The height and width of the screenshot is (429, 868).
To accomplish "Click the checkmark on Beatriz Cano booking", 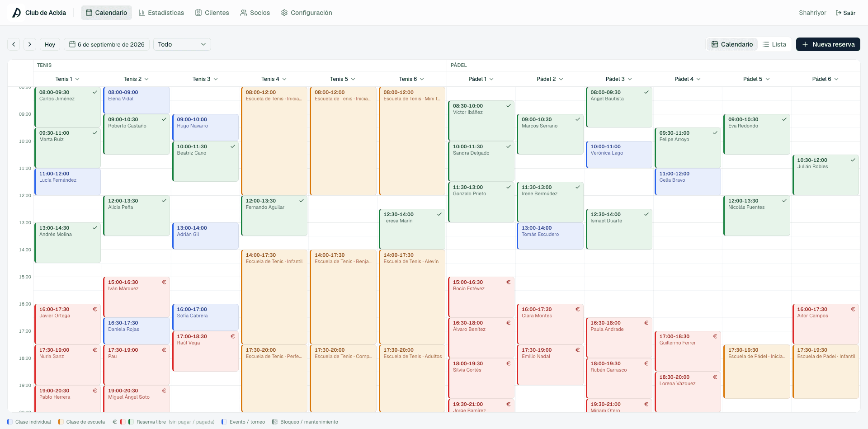I will coord(233,146).
